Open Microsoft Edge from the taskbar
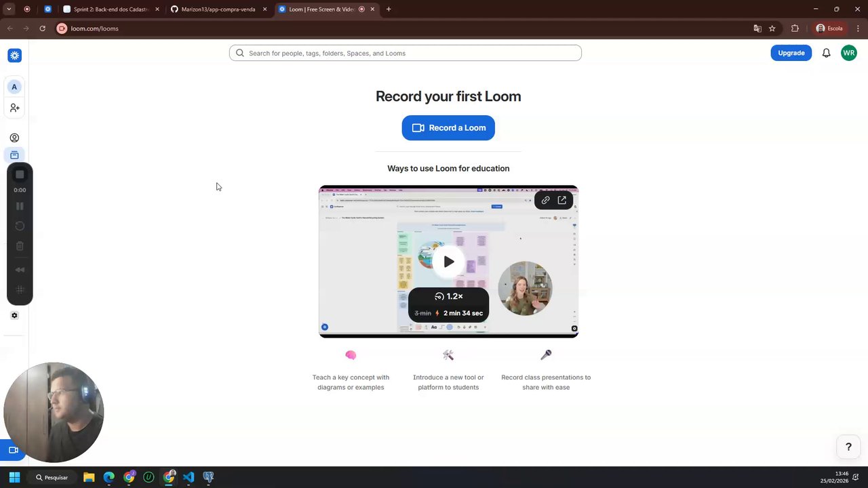This screenshot has height=488, width=868. coord(108,477)
